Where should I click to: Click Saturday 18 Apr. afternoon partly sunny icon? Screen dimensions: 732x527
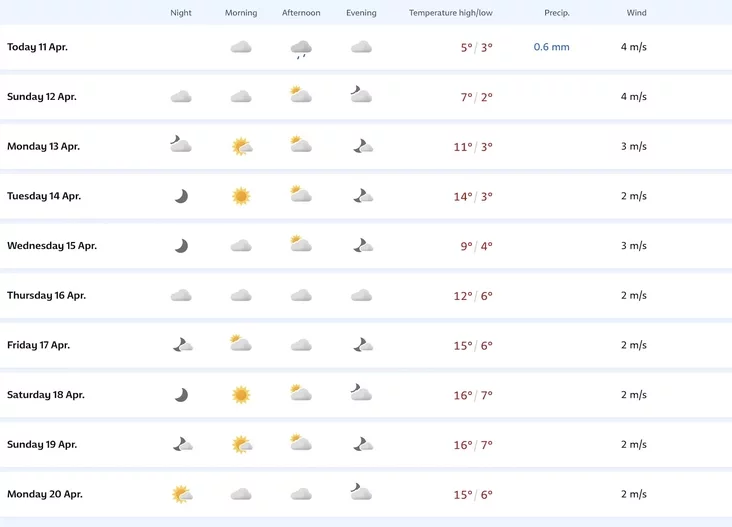(301, 394)
